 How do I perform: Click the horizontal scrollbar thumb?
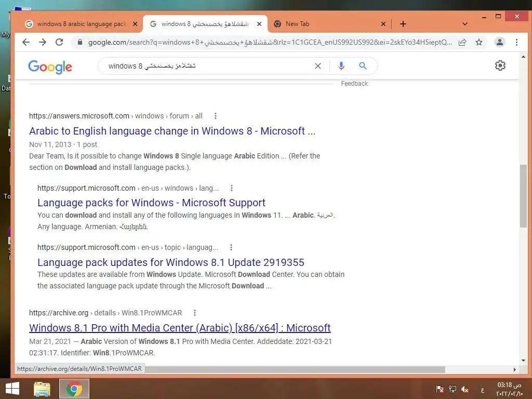(295, 369)
